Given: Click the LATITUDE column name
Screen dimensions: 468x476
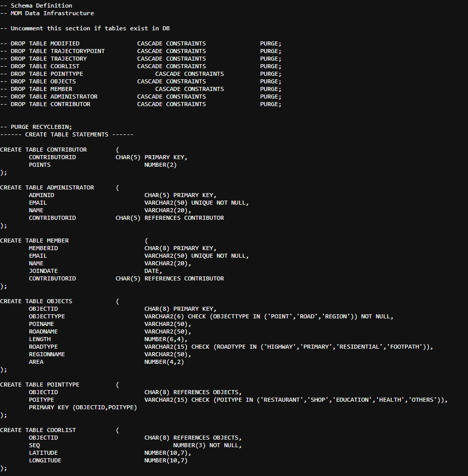Looking at the screenshot, I should 43,453.
